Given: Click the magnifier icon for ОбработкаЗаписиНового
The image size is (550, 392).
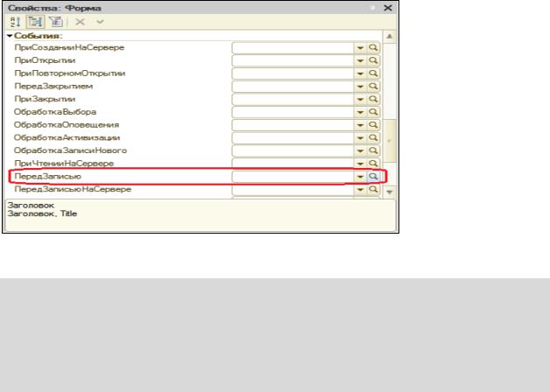Looking at the screenshot, I should [x=373, y=151].
